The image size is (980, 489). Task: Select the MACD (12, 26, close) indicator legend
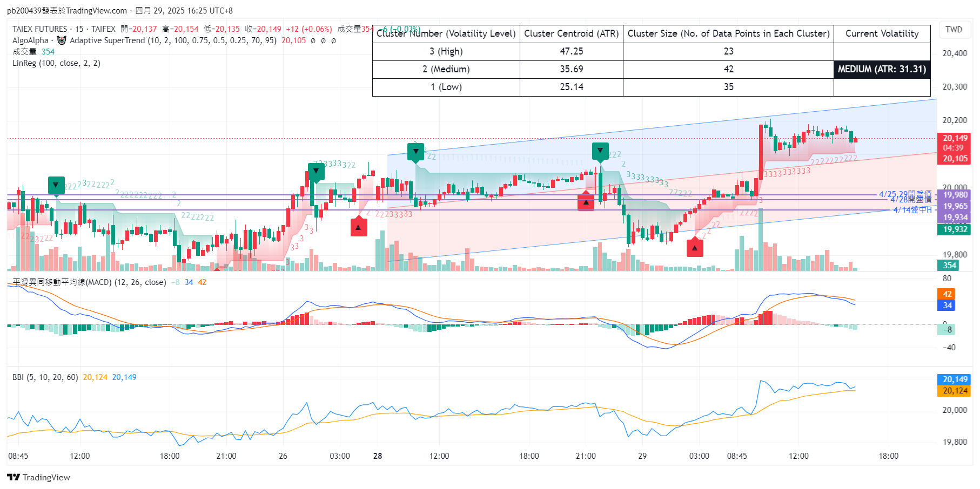pyautogui.click(x=89, y=282)
